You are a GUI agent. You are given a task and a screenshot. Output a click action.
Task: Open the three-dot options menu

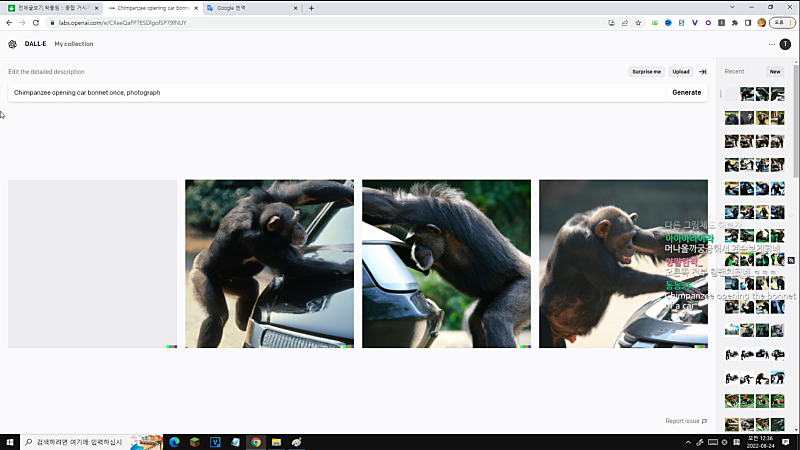(771, 44)
